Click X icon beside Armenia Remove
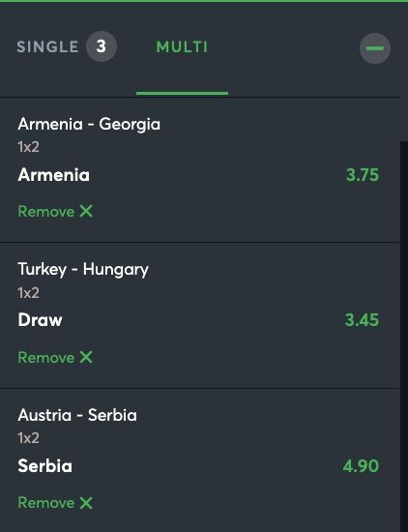 86,211
